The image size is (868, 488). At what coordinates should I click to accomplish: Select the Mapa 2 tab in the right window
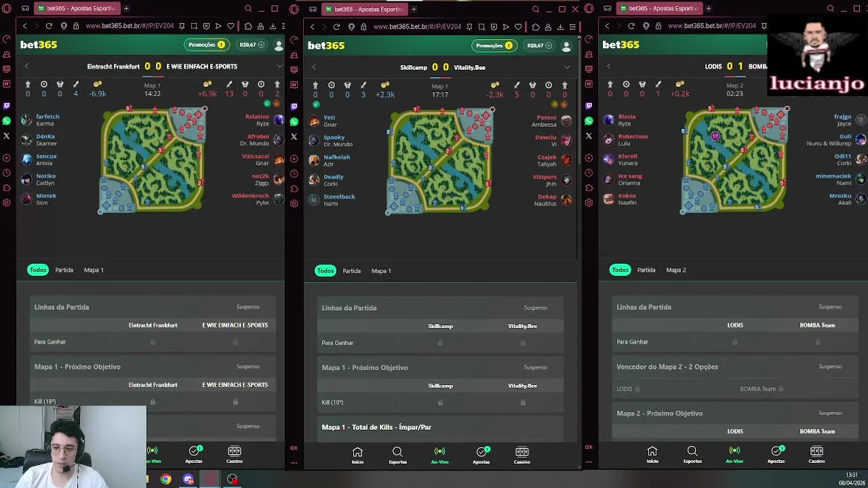(x=676, y=270)
